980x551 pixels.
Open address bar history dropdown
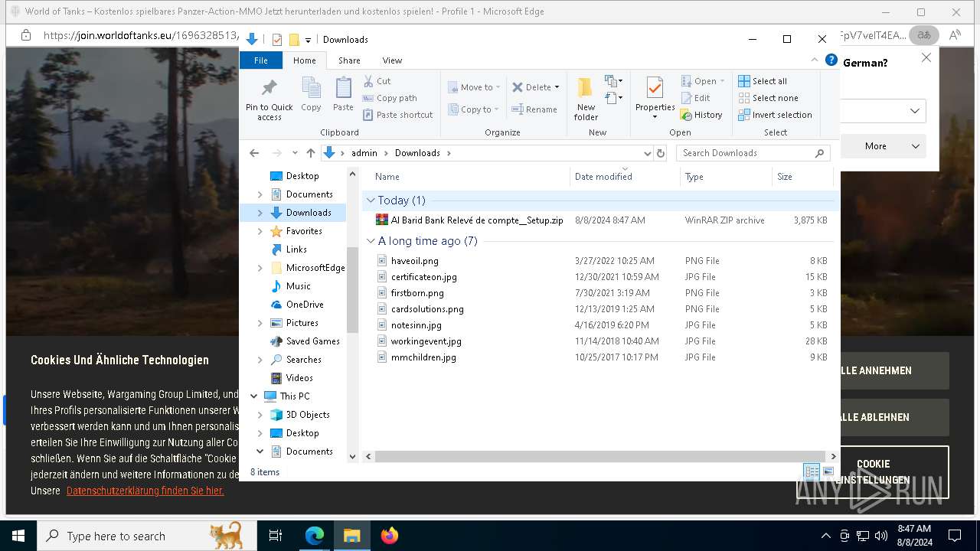click(x=648, y=153)
